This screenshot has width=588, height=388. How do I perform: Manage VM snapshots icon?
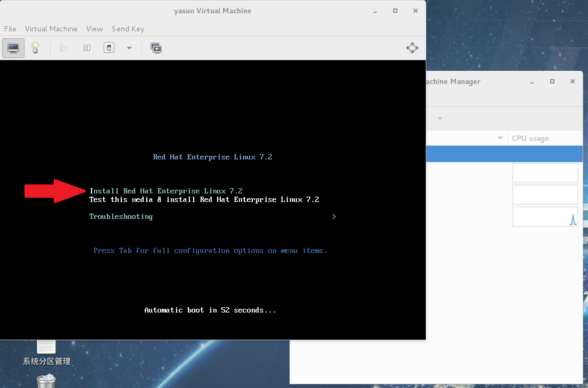click(156, 48)
